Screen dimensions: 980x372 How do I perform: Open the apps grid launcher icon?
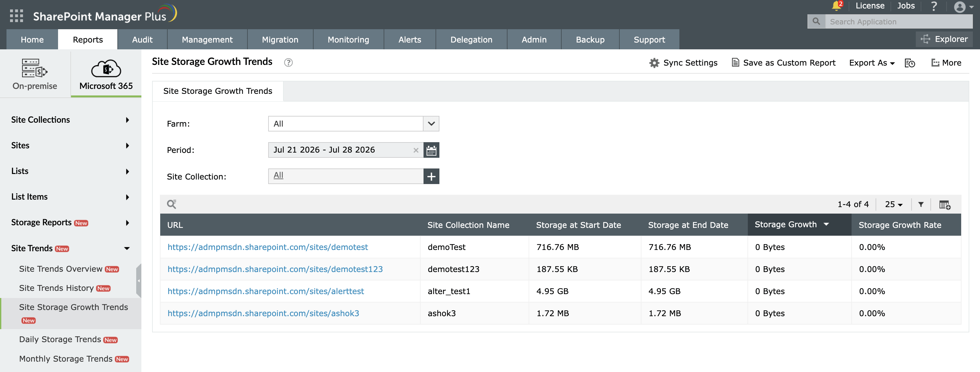(x=16, y=16)
